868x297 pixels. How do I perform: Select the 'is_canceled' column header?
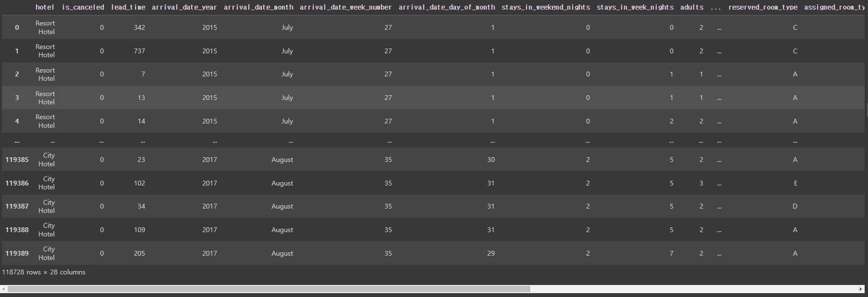coord(83,7)
